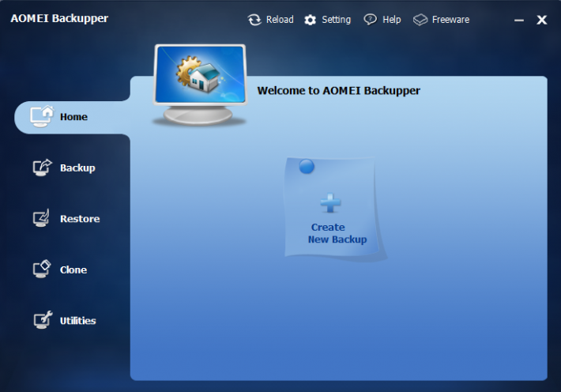Click the Clone monitor icon
This screenshot has height=392, width=561.
(42, 269)
